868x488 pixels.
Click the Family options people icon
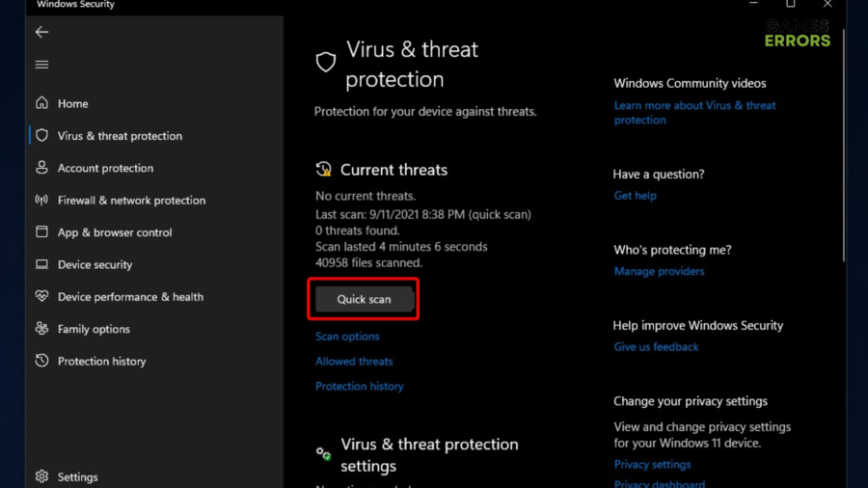(41, 329)
